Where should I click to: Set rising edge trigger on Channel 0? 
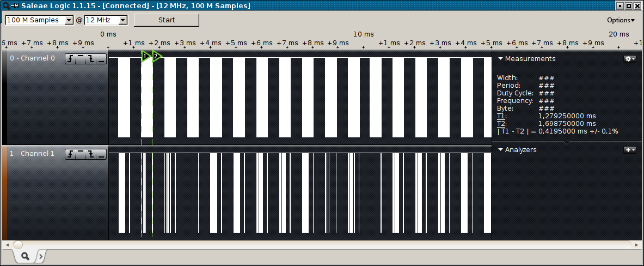point(71,59)
